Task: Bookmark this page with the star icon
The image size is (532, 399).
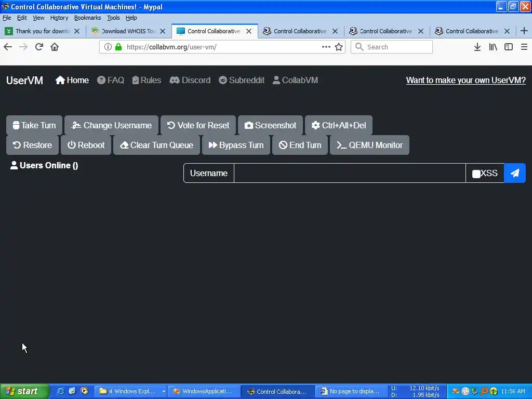Action: [339, 47]
